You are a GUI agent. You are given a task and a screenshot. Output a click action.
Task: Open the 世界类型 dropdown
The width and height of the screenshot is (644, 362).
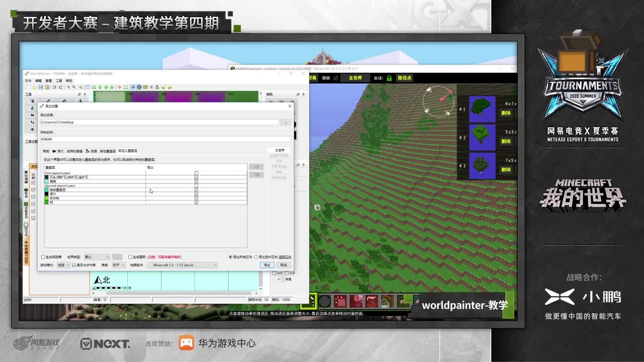coord(97,257)
